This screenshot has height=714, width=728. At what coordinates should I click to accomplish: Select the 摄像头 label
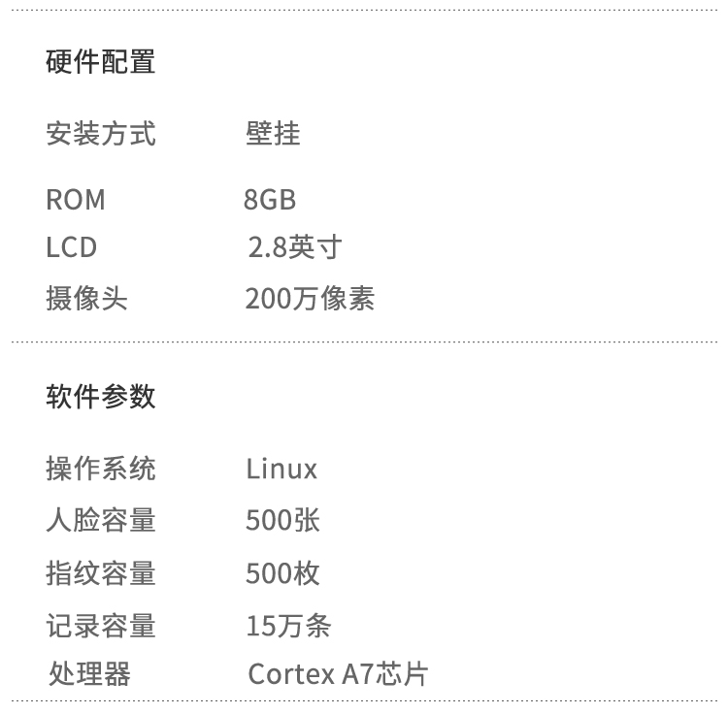(87, 299)
